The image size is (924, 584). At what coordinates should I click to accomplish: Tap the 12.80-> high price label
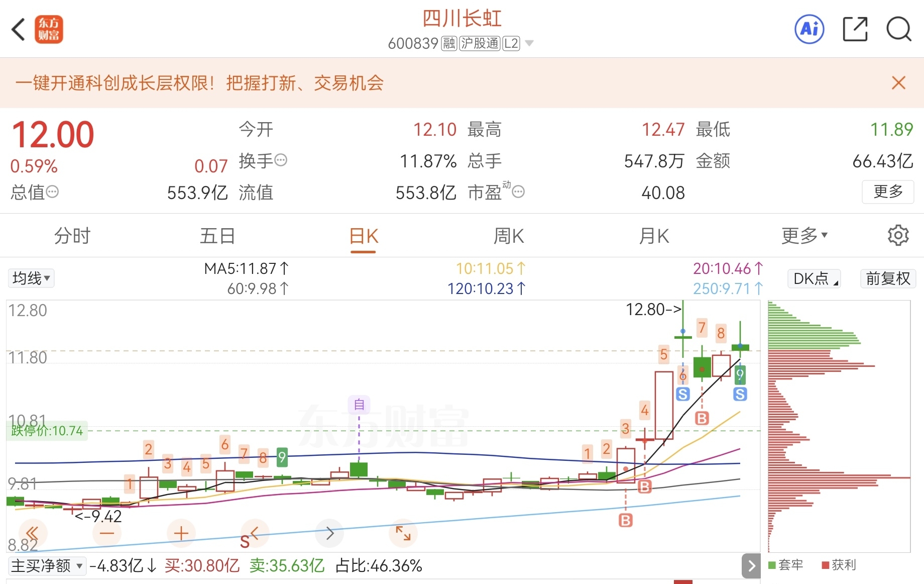click(x=654, y=309)
